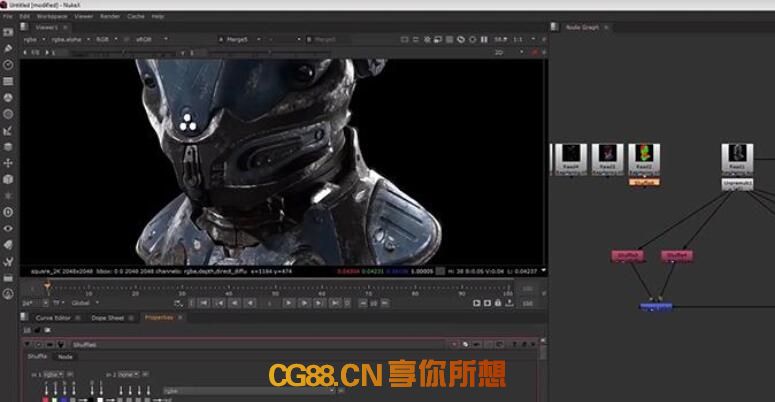Collapse the Shuffle properties panel arrow

point(27,344)
